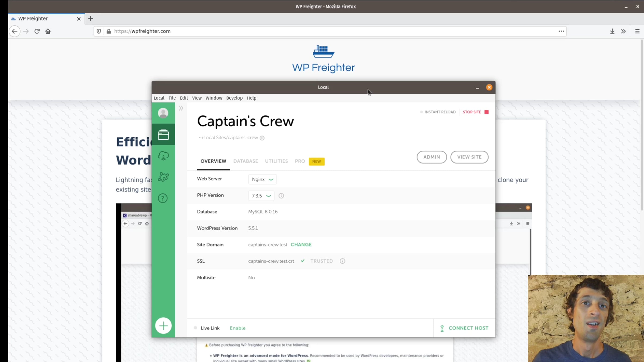644x362 pixels.
Task: Click the padlock site info icon
Action: 109,31
